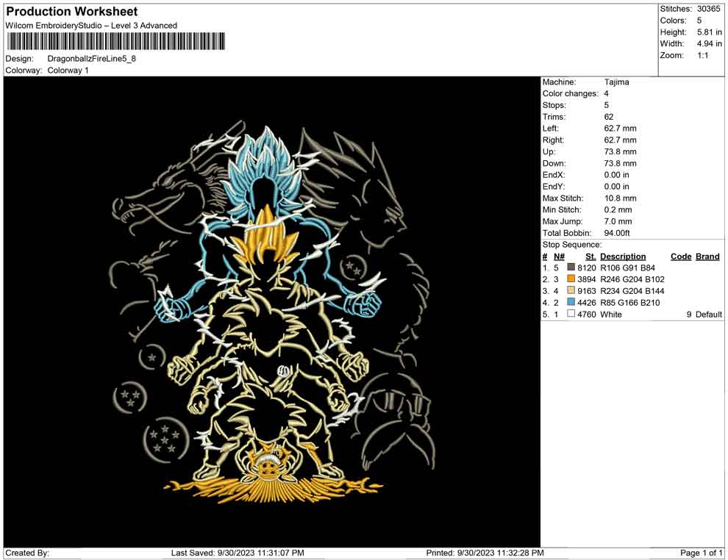Screen dimensions: 728x560
Task: Select machine name "Tajima"
Action: pos(616,82)
